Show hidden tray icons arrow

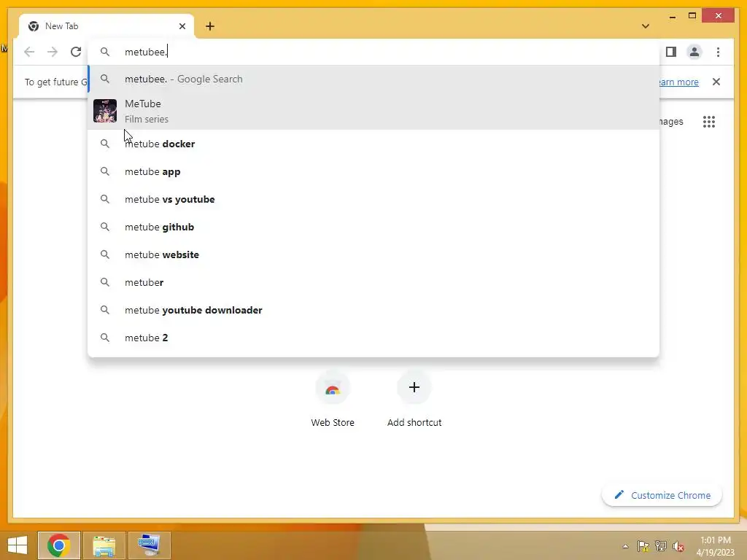click(625, 546)
